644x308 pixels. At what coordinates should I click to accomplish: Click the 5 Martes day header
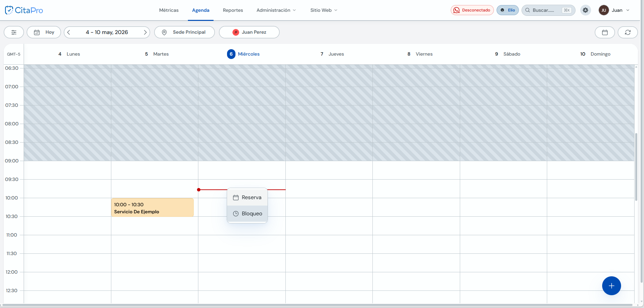tap(157, 54)
